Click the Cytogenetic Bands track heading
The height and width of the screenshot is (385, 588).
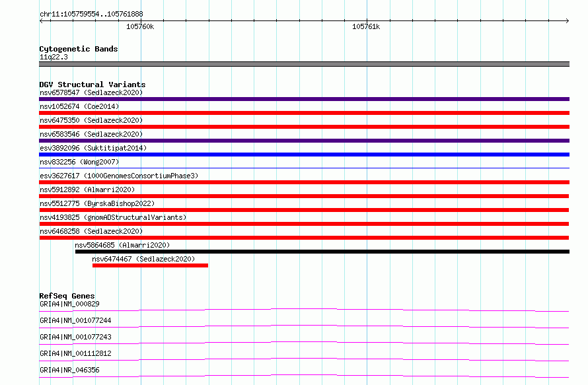click(79, 49)
